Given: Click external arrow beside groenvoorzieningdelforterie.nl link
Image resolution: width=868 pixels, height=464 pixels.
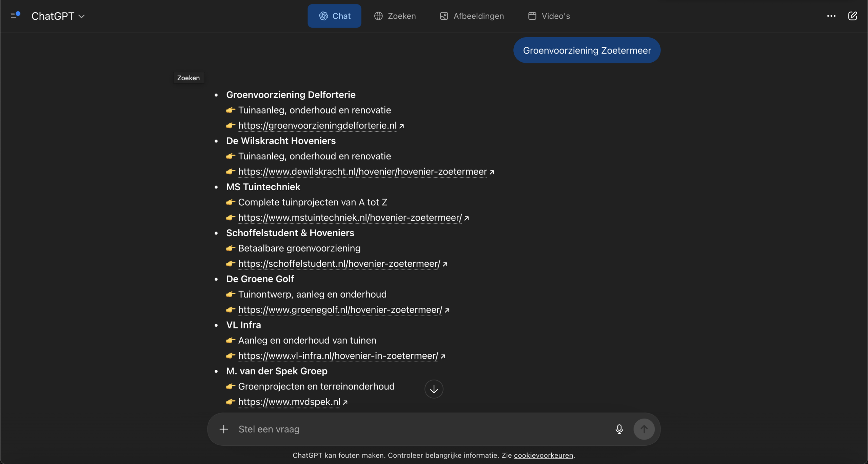Looking at the screenshot, I should click(402, 126).
